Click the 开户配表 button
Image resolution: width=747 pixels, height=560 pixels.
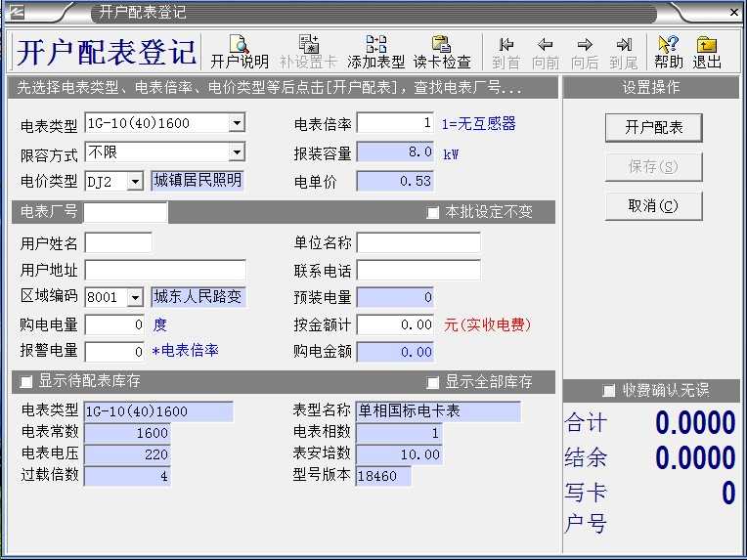654,128
